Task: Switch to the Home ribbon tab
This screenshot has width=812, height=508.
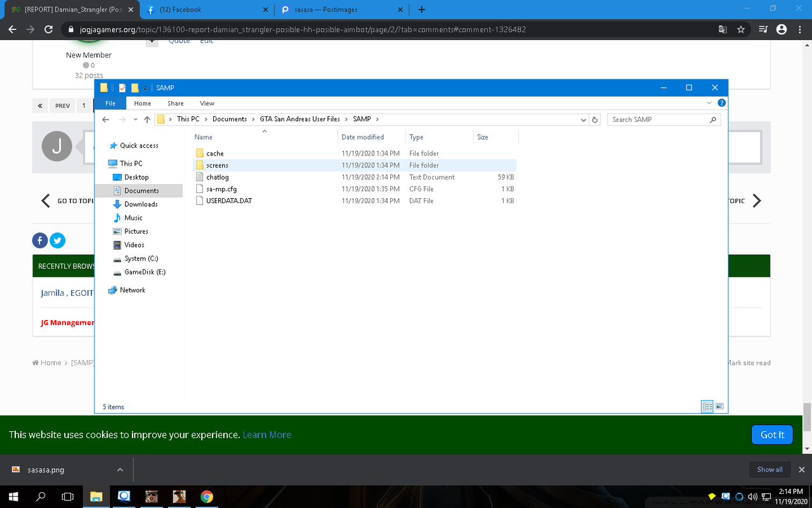Action: tap(143, 103)
